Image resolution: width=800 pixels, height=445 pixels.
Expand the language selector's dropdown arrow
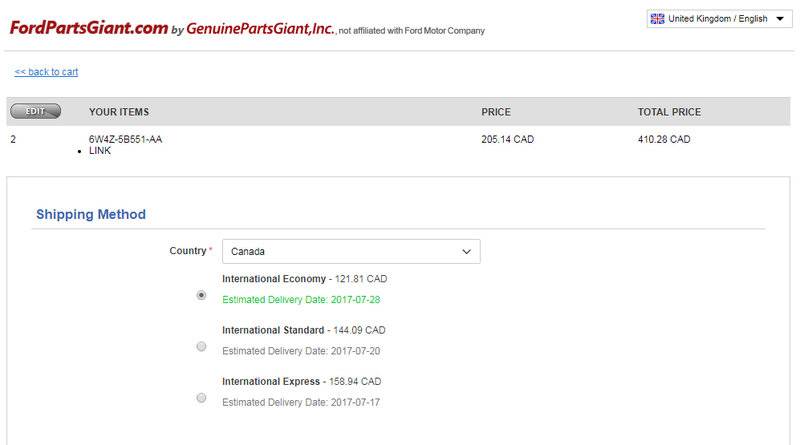tap(780, 19)
